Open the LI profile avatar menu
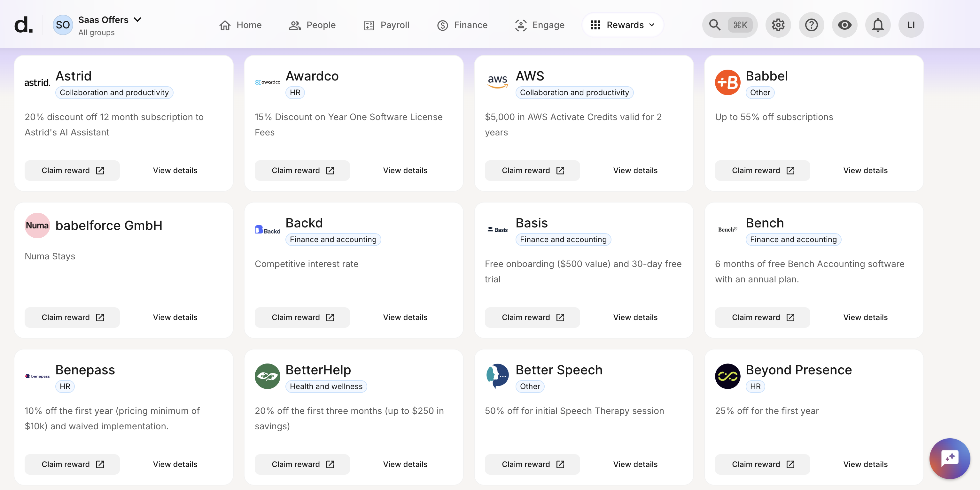 [911, 25]
